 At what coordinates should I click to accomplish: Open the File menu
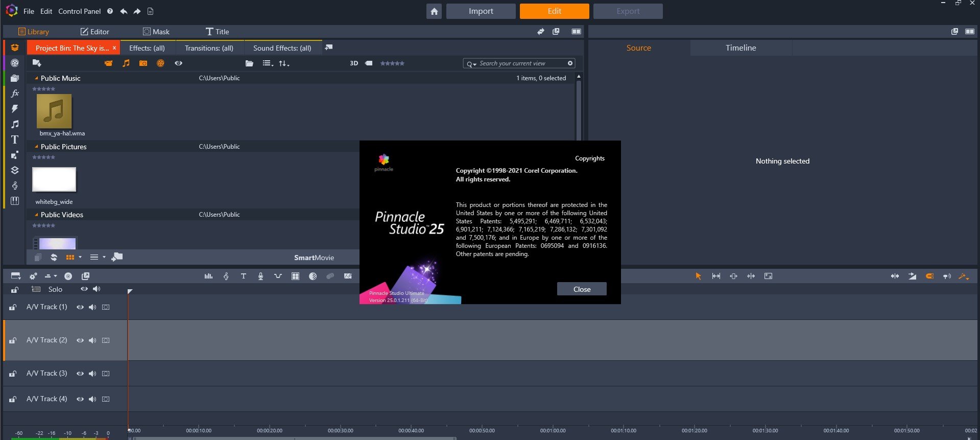(29, 11)
